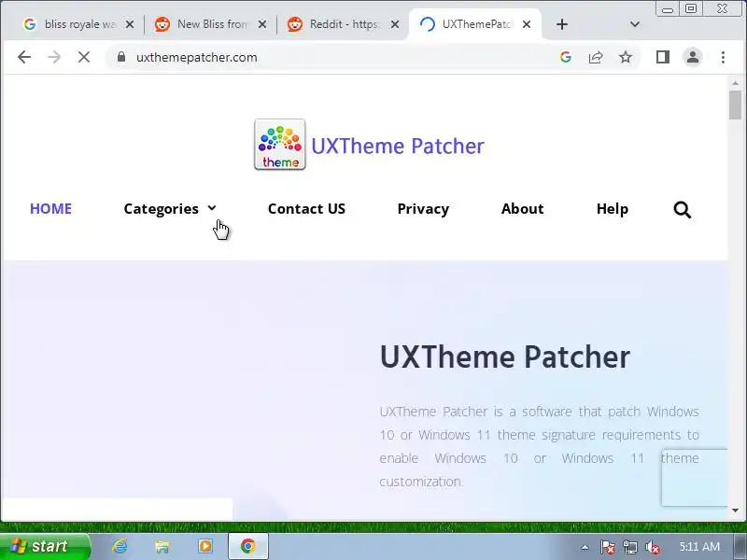747x560 pixels.
Task: Open the Windows start button
Action: 45,546
